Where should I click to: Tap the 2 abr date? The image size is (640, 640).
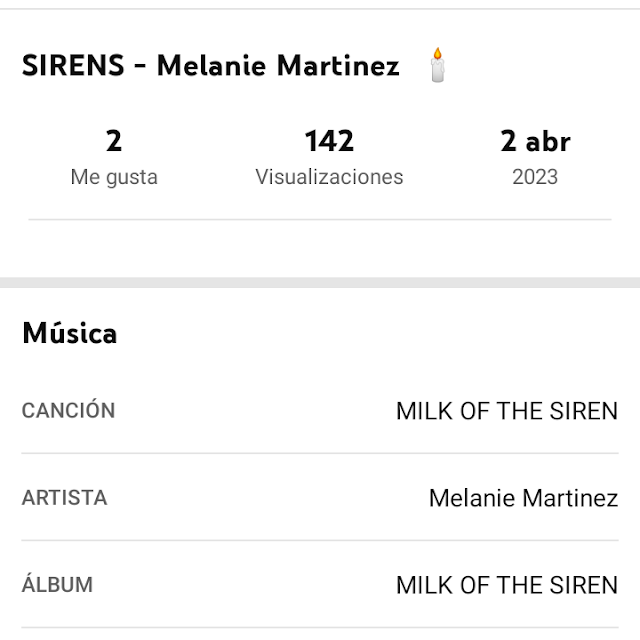535,141
